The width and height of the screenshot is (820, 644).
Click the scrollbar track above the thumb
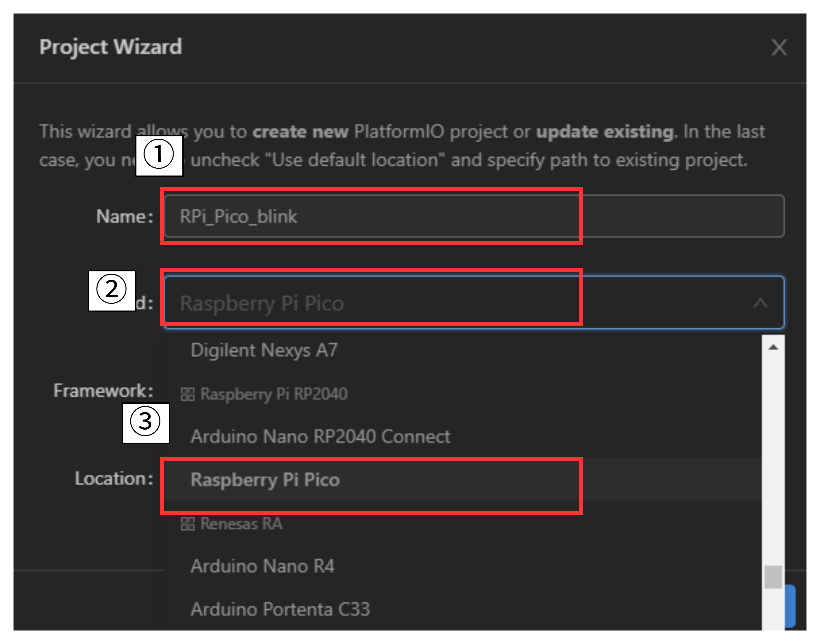coord(773,453)
